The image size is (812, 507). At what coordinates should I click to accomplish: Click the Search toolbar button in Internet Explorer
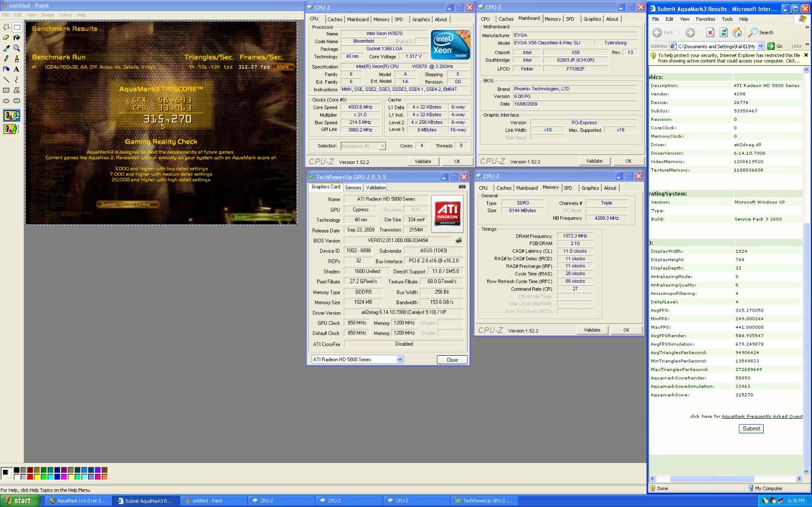(761, 32)
